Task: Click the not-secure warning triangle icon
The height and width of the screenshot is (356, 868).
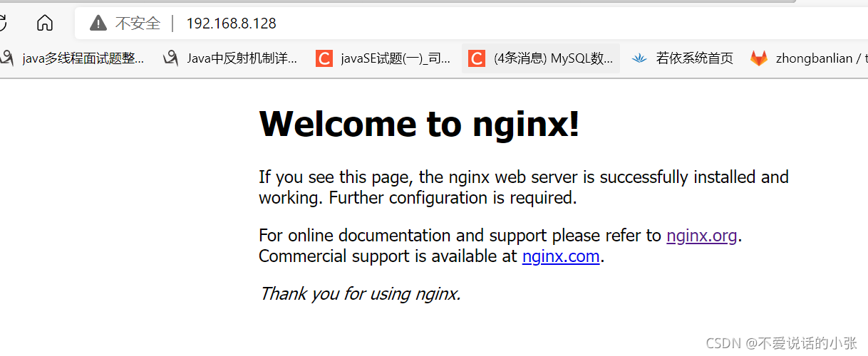Action: tap(98, 23)
